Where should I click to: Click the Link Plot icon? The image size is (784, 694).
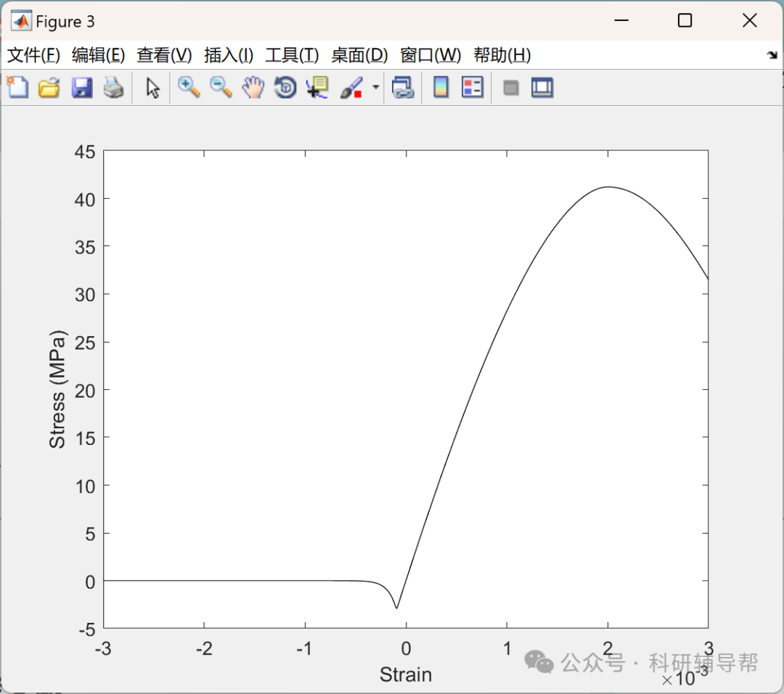(403, 88)
